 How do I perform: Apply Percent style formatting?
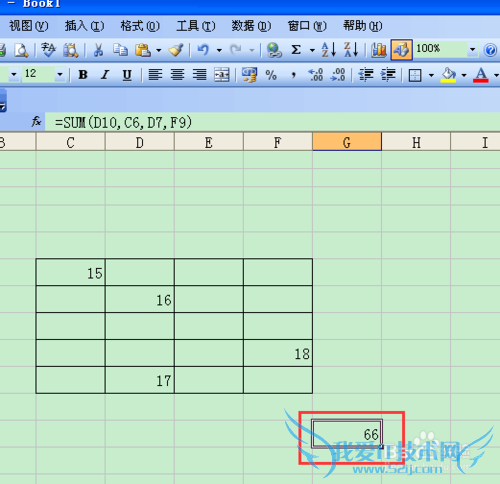click(271, 75)
